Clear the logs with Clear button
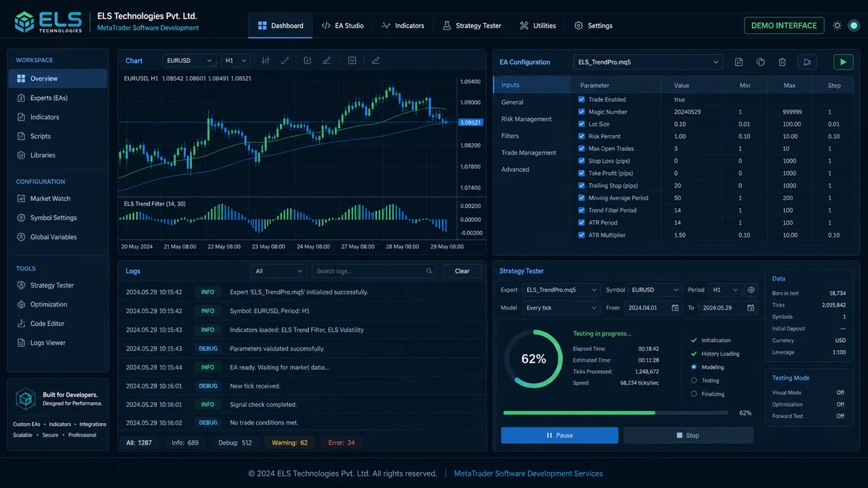This screenshot has width=868, height=488. (x=462, y=271)
